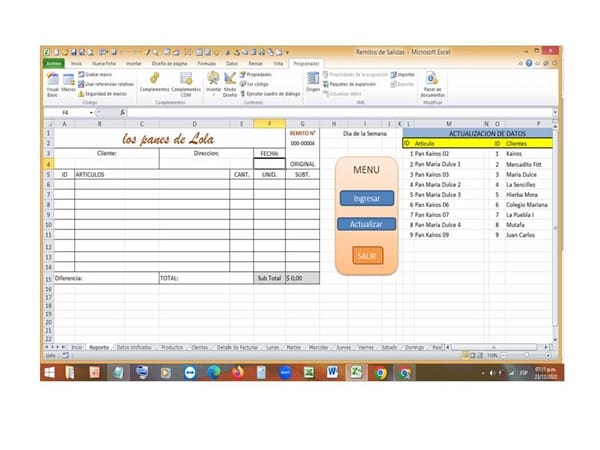Click the volume icon in system tray
This screenshot has width=600, height=450.
pyautogui.click(x=492, y=373)
